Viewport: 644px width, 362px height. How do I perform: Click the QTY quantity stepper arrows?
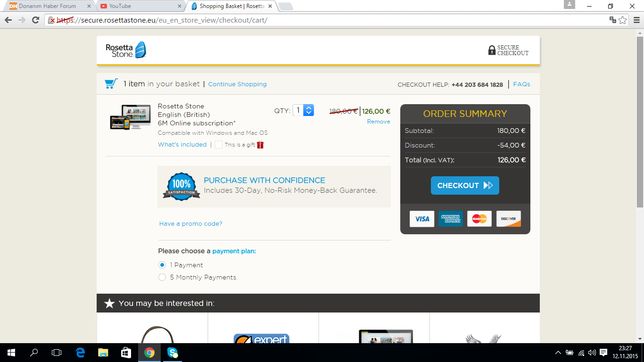(x=309, y=110)
